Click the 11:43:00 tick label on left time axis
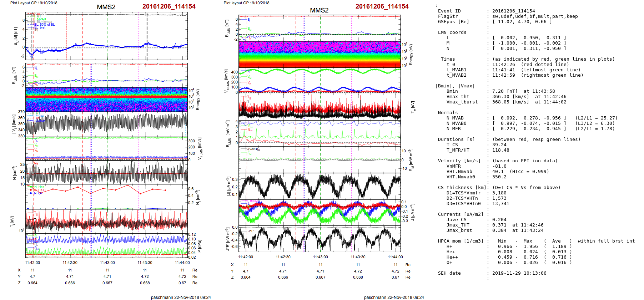This screenshot has width=644, height=300. (x=107, y=263)
